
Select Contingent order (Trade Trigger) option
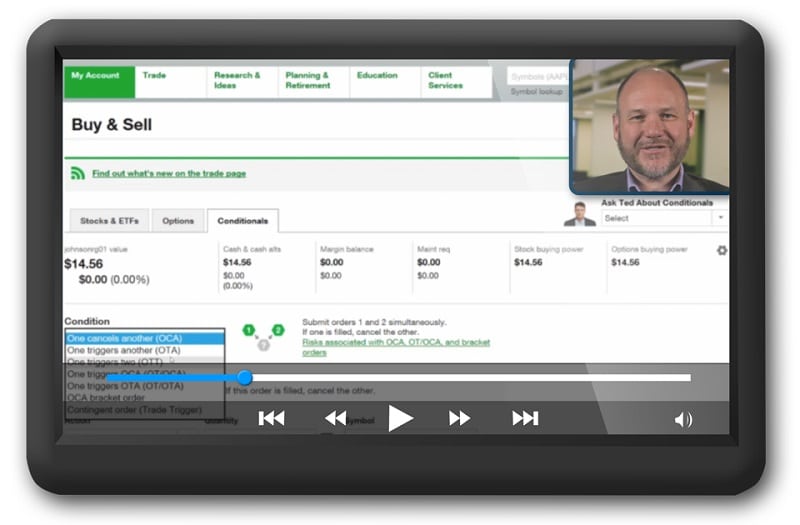click(x=134, y=410)
